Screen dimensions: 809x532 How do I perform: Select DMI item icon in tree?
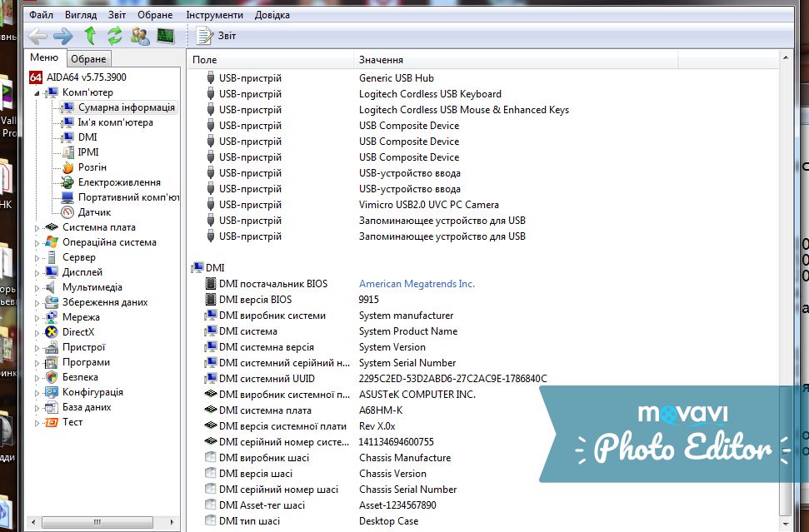click(x=67, y=137)
